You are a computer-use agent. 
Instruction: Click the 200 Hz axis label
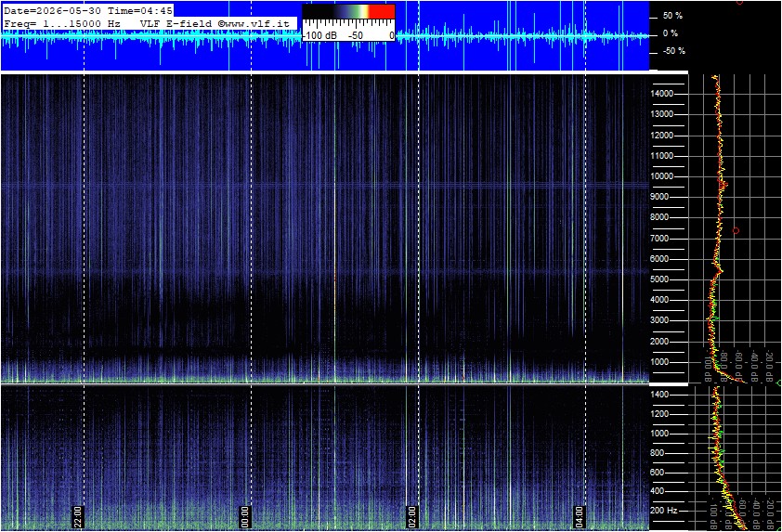[x=664, y=511]
